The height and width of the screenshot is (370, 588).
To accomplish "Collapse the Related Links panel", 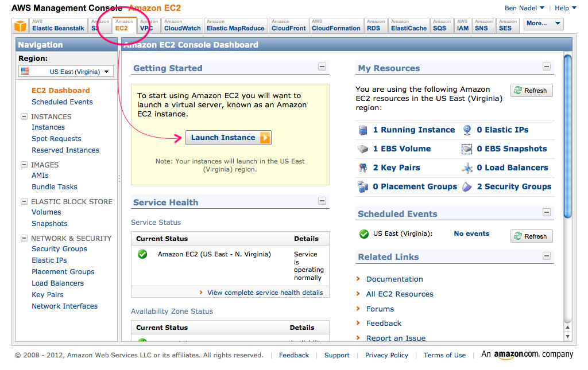I will (x=547, y=256).
